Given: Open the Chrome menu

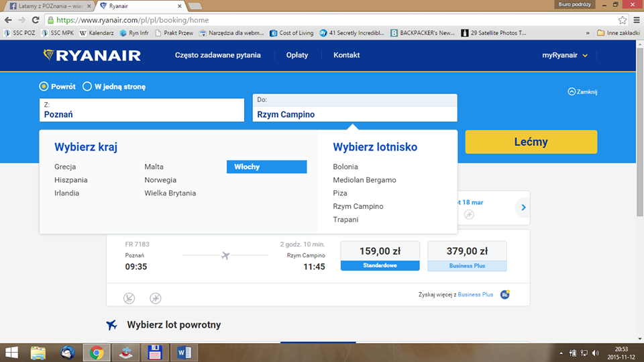Looking at the screenshot, I should tap(637, 19).
